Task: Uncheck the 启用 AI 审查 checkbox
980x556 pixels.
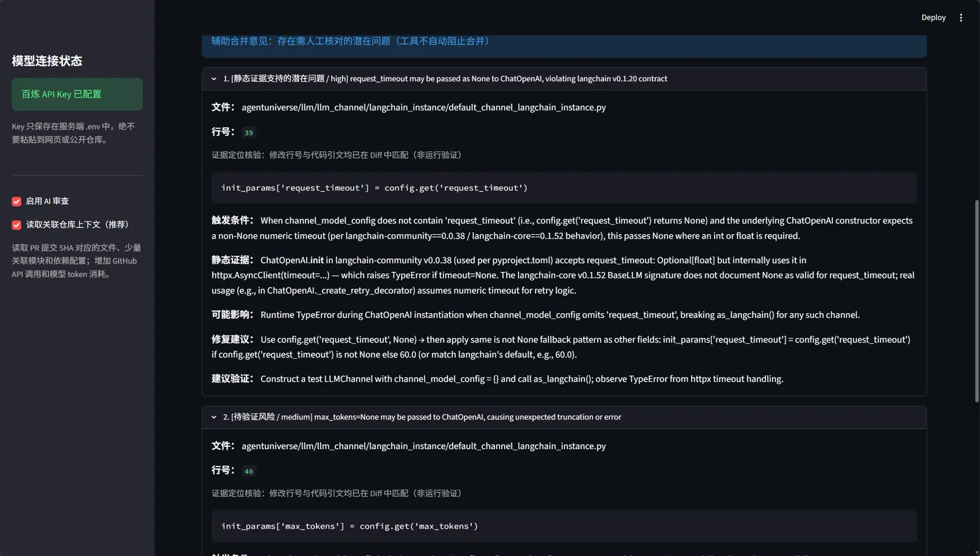Action: click(x=17, y=201)
